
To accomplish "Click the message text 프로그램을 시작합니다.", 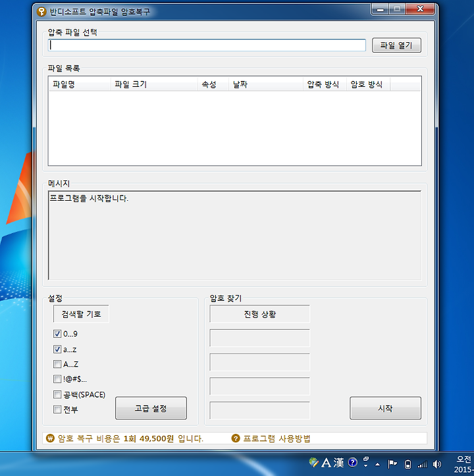I will coord(89,198).
